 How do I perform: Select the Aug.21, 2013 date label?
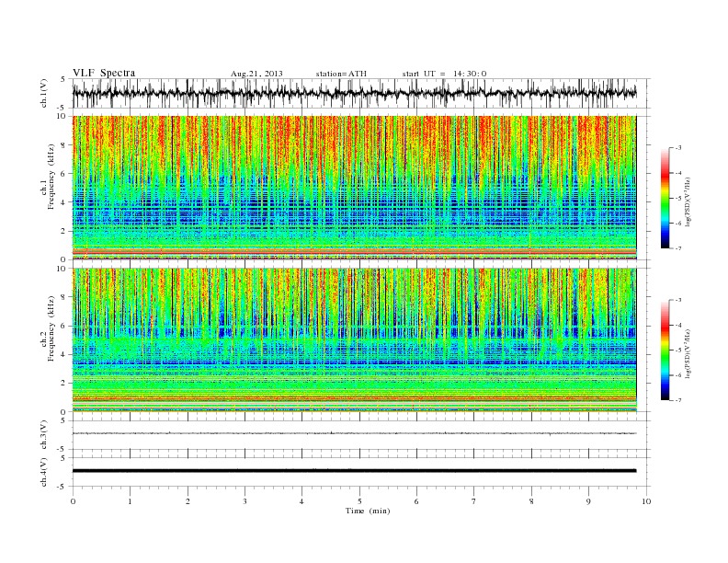[x=256, y=74]
